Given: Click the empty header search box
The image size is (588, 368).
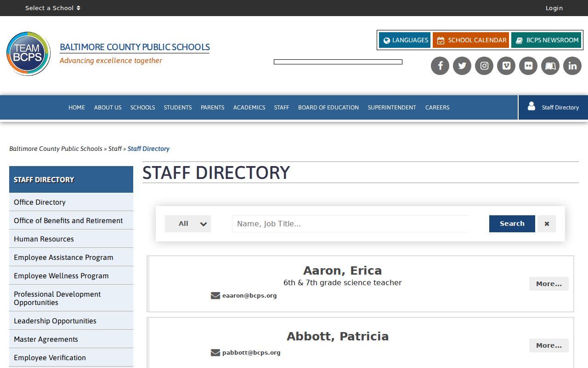Looking at the screenshot, I should (338, 62).
